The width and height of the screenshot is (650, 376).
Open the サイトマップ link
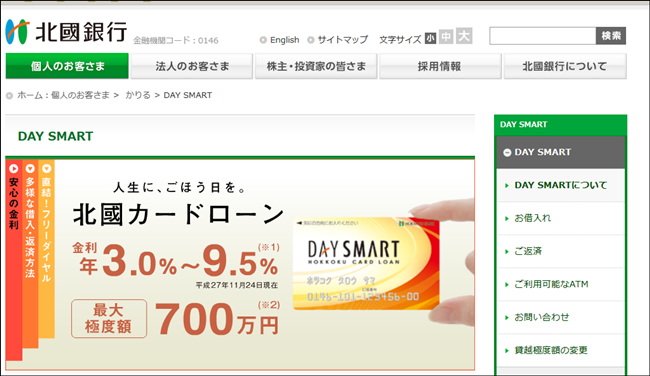point(342,40)
